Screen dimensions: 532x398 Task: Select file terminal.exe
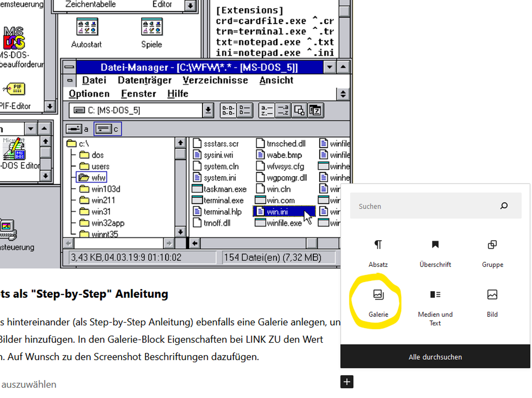pos(218,200)
